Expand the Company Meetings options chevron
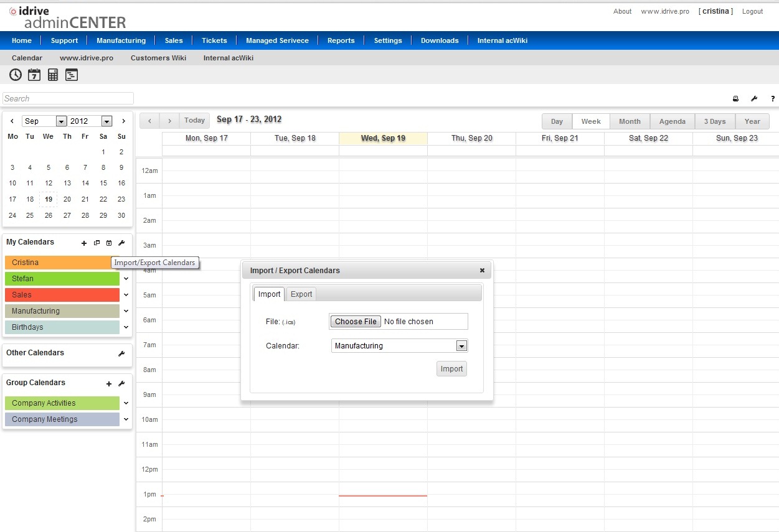The image size is (779, 532). click(126, 419)
